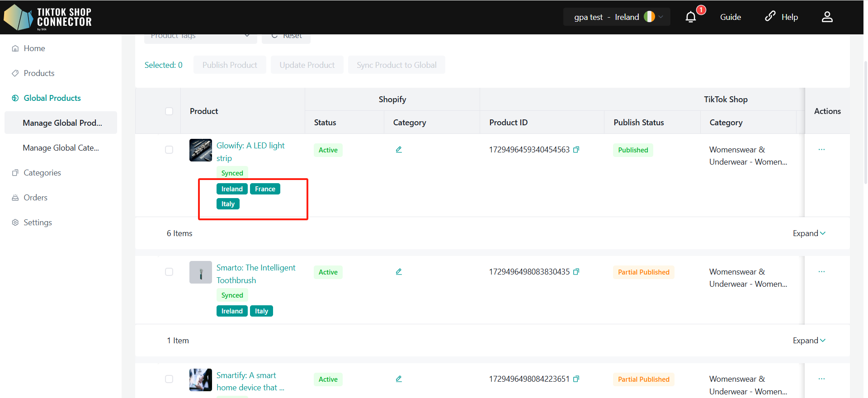This screenshot has height=398, width=868.
Task: Click the Categories sidebar icon
Action: pyautogui.click(x=15, y=173)
